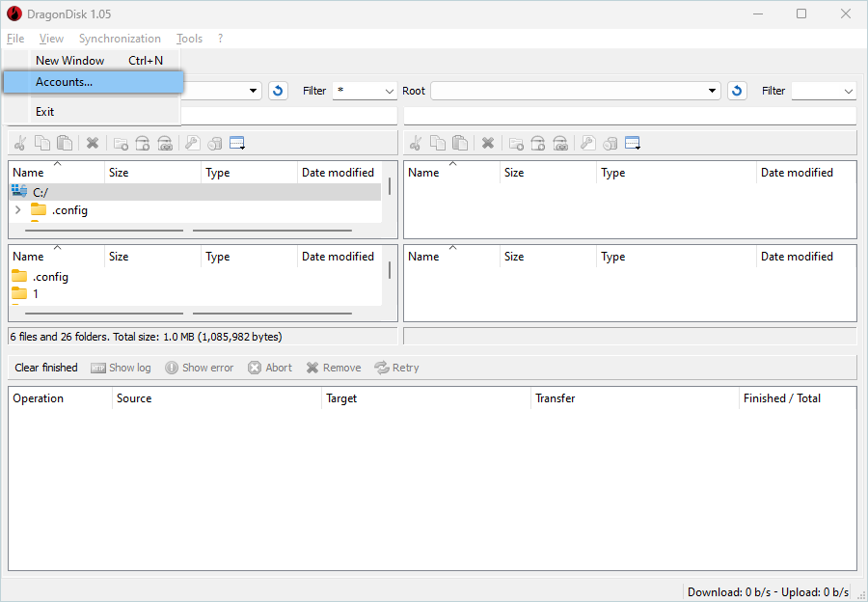Sort transfers by Operation column
This screenshot has width=868, height=602.
click(x=60, y=398)
